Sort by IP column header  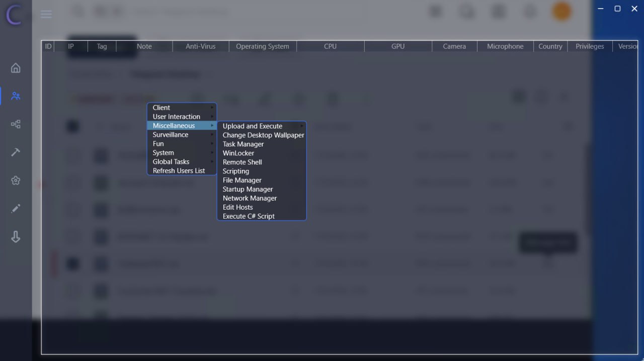coord(71,46)
